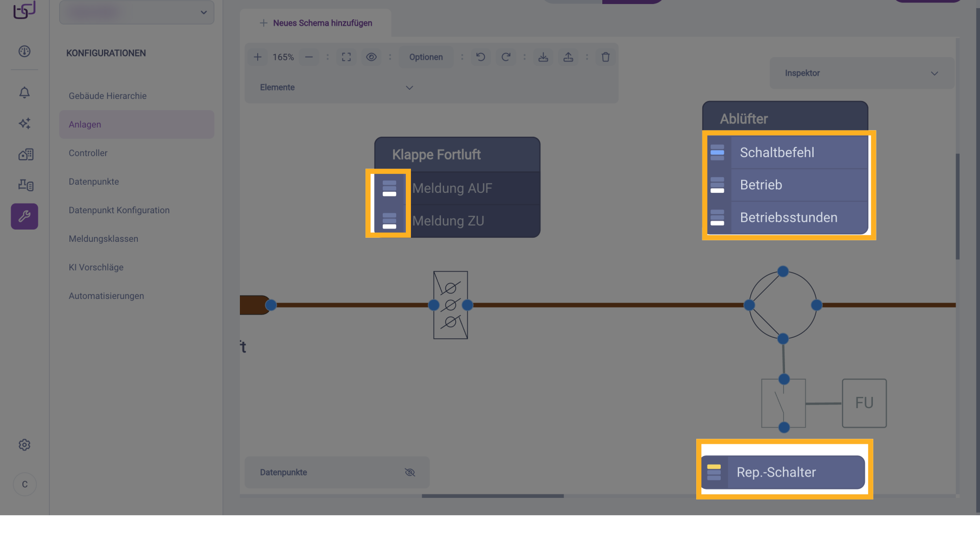Click the upload schema icon
Screen dimensions: 980x551
568,57
